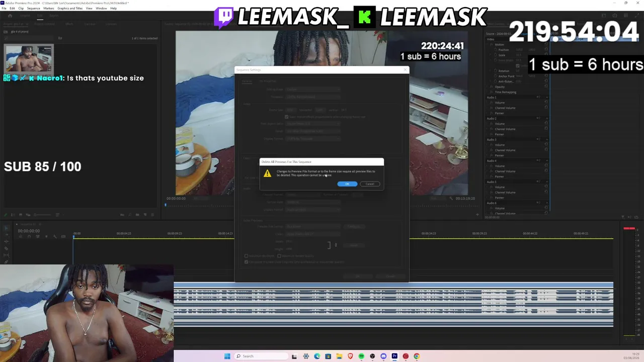Reset the Position parameter
The image size is (644, 362).
[546, 50]
